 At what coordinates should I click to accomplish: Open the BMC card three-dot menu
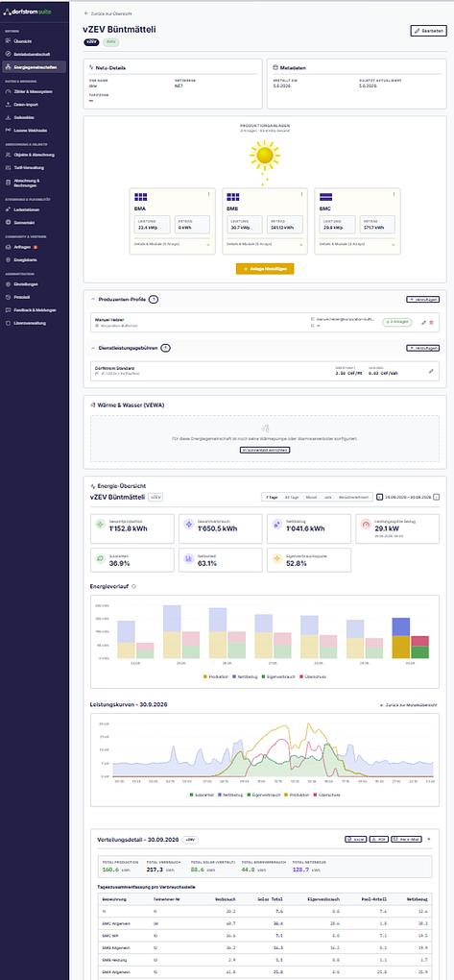(394, 194)
